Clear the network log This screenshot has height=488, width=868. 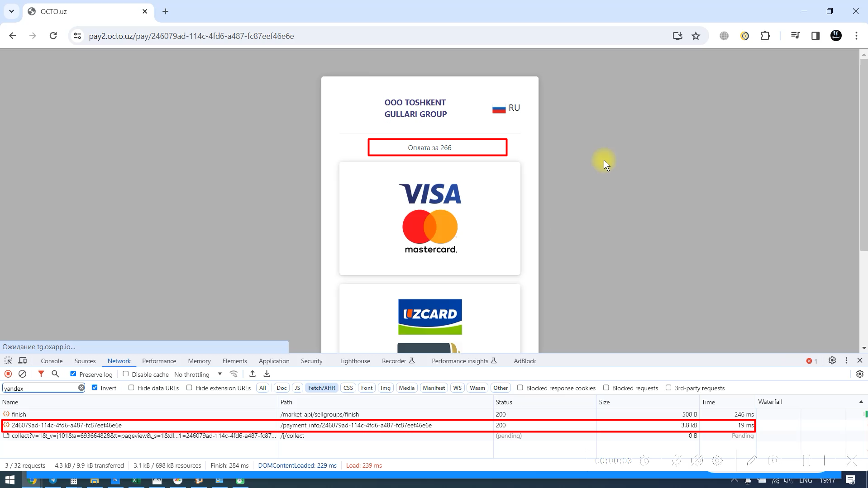pos(23,374)
